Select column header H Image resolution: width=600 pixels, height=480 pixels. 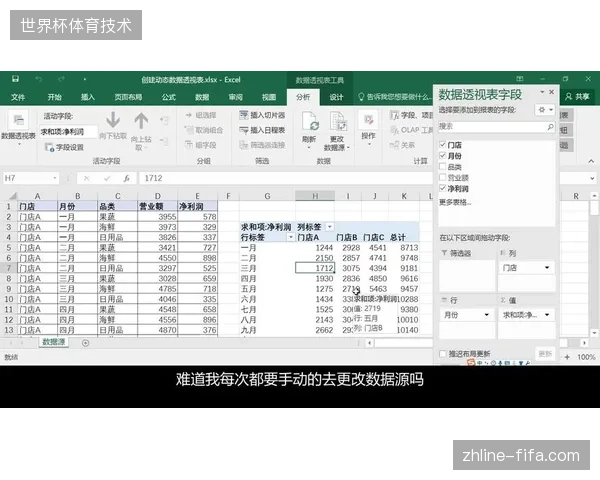click(x=315, y=196)
